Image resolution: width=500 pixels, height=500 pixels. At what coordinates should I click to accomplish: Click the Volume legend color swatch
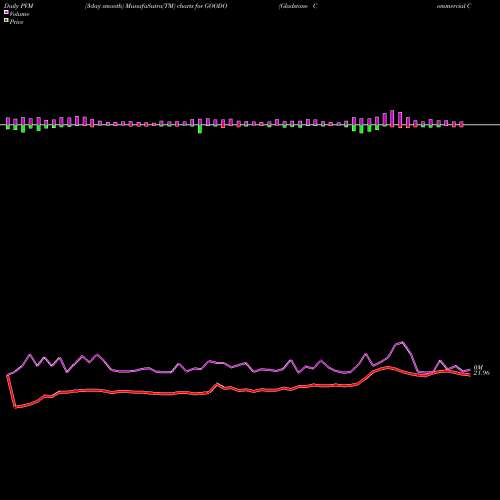[6, 13]
